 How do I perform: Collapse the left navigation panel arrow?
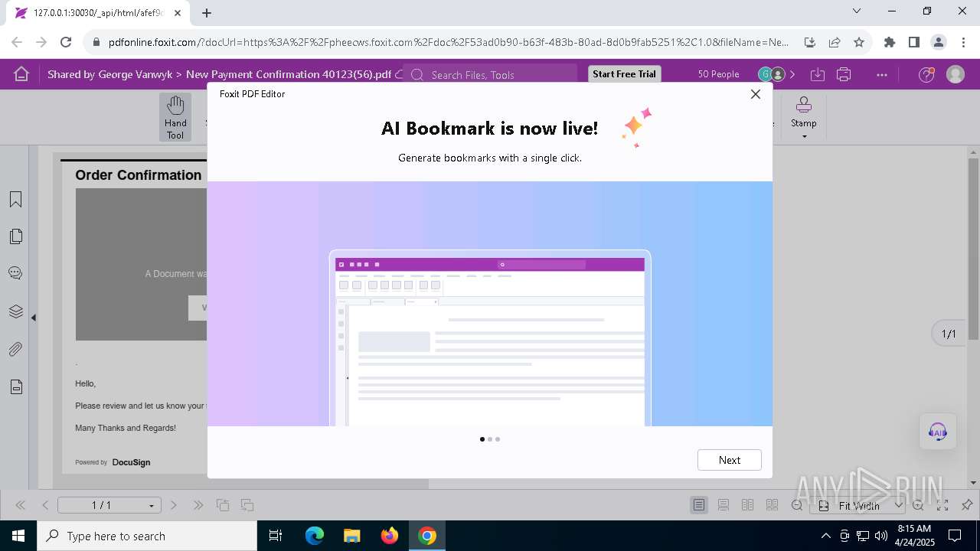tap(34, 317)
